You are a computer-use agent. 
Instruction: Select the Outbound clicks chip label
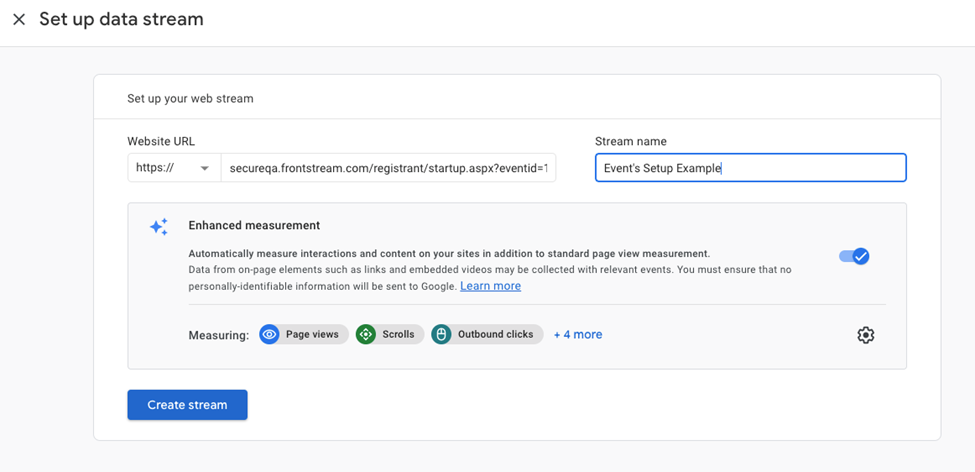[496, 335]
